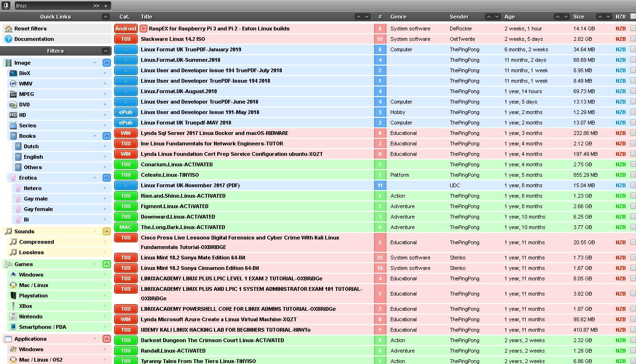Screen dimensions: 636x364
Task: Open the Documentation link
Action: tap(34, 39)
